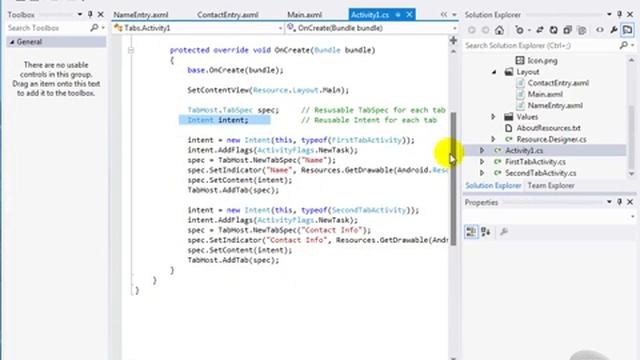Toggle Show All Files in Solution Explorer
Viewport: 640px width, 360px height.
pyautogui.click(x=582, y=30)
